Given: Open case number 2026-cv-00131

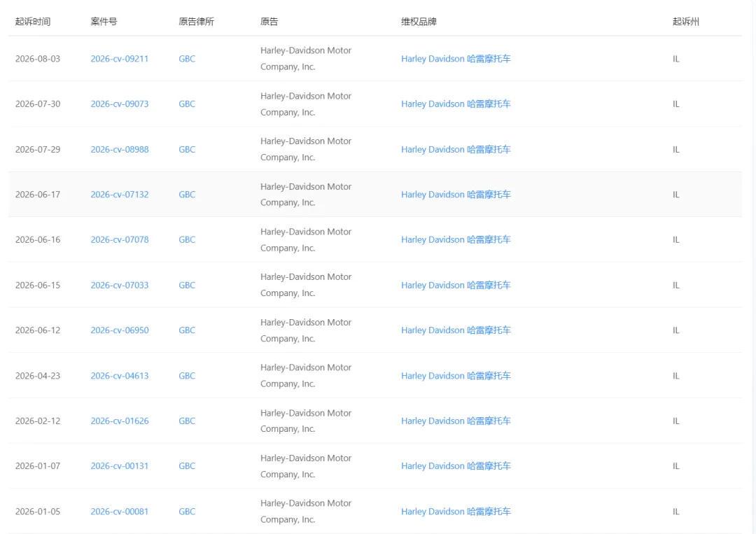Looking at the screenshot, I should tap(120, 466).
